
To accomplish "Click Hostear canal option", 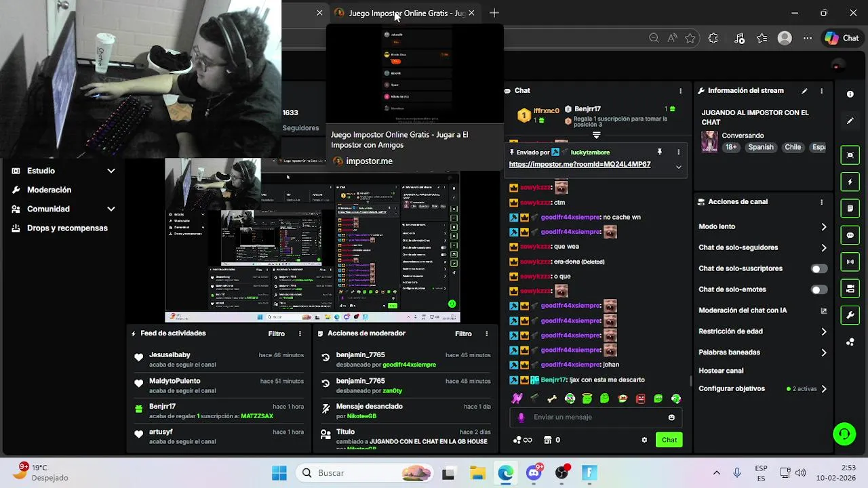I will (721, 371).
